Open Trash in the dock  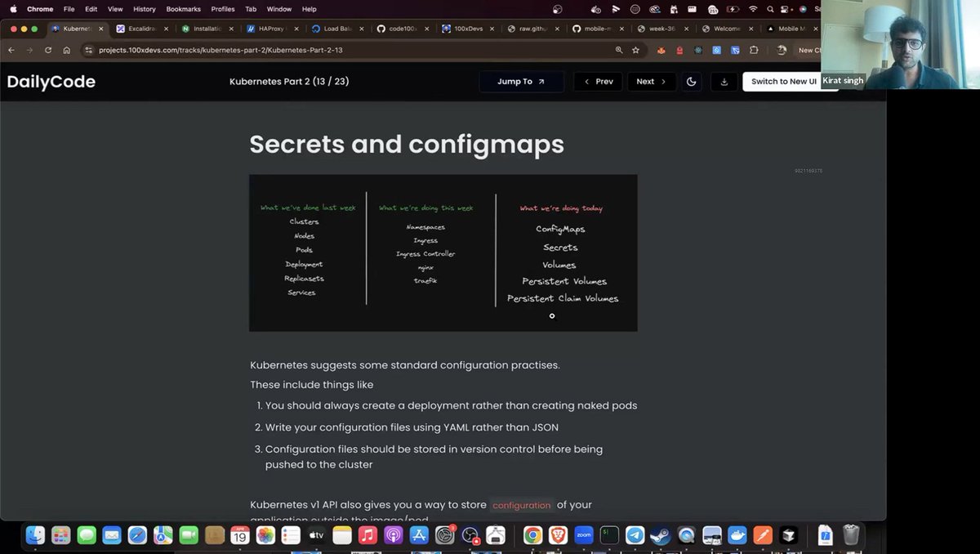tap(851, 535)
